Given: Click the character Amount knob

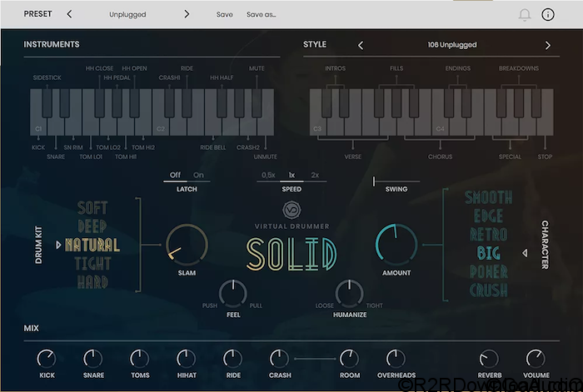Looking at the screenshot, I should point(396,245).
